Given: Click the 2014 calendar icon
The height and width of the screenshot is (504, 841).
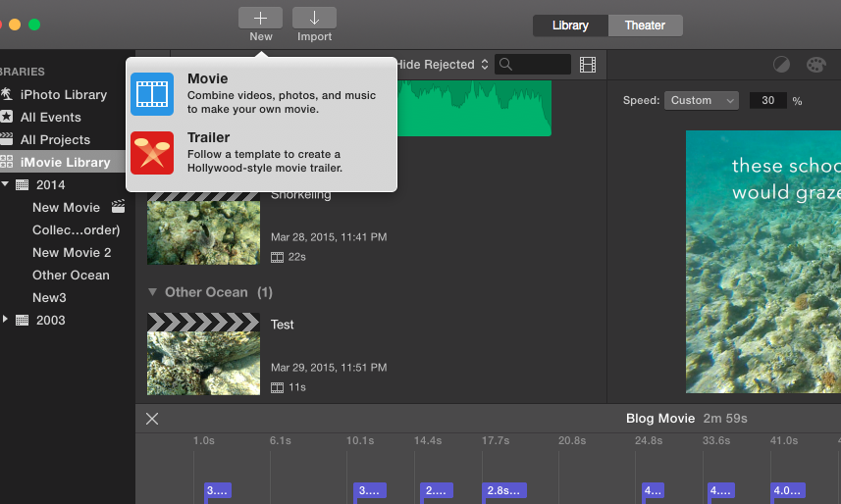Looking at the screenshot, I should (22, 185).
